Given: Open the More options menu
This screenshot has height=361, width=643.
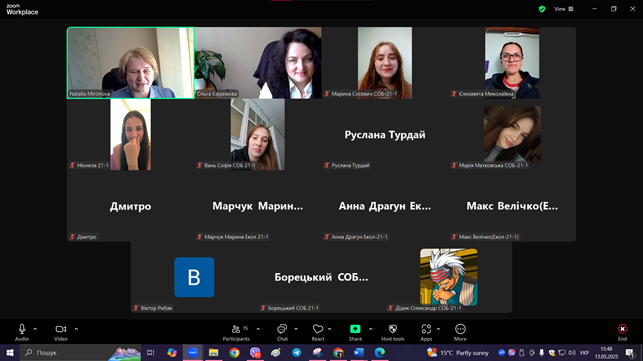Looking at the screenshot, I should point(460,332).
